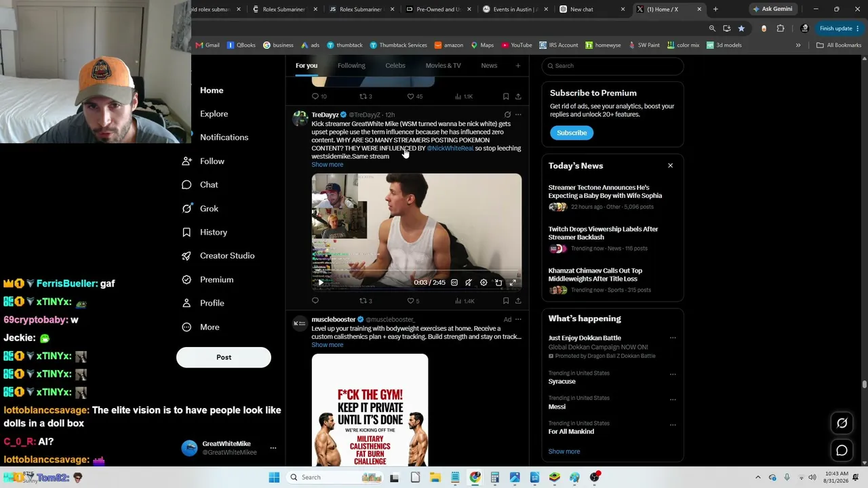
Task: Open Messi trending topic
Action: [x=557, y=407]
